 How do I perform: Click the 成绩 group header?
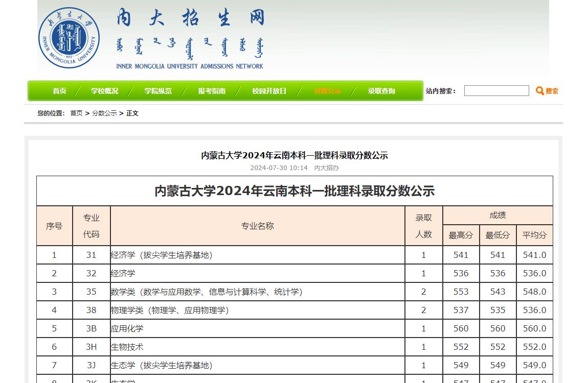(497, 216)
